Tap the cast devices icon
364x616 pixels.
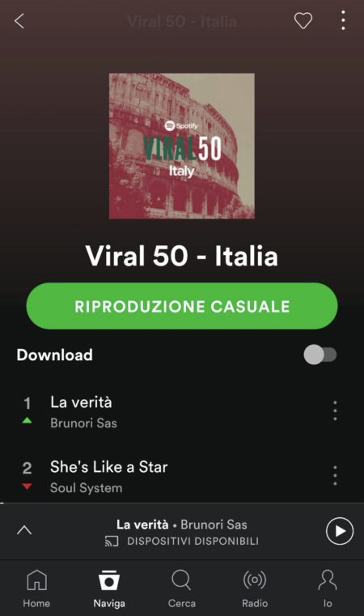tap(112, 542)
